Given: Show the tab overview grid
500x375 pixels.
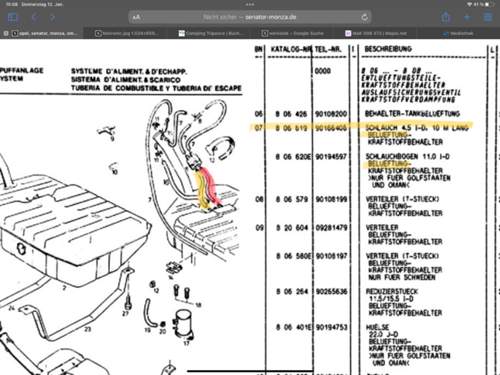Looking at the screenshot, I should click(x=488, y=17).
